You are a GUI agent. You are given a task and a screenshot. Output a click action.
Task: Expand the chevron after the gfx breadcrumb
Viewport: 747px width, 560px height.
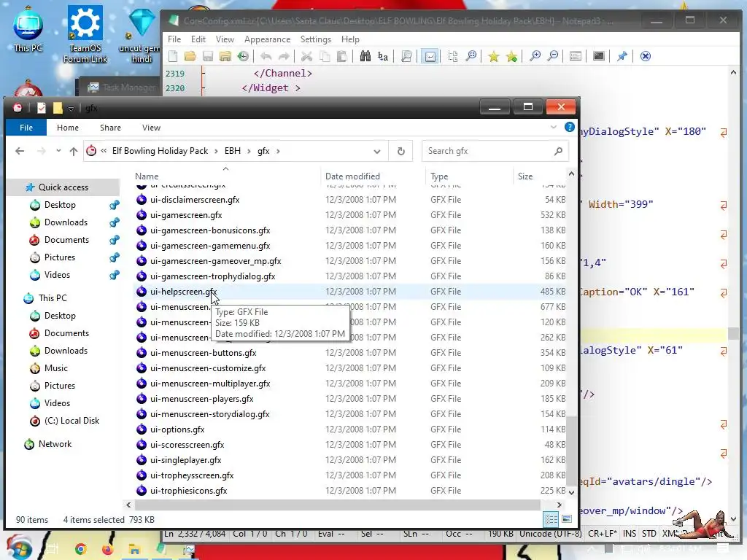[x=278, y=151]
